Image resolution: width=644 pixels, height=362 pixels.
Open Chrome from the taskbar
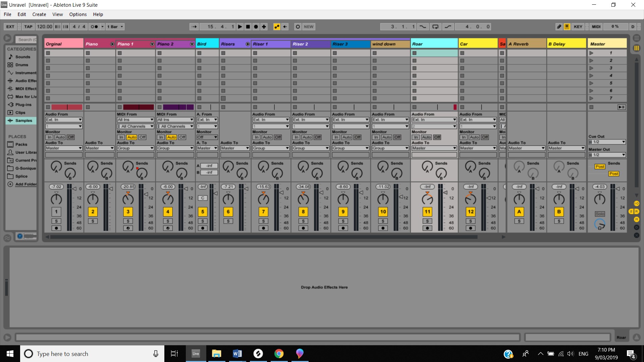(x=279, y=354)
